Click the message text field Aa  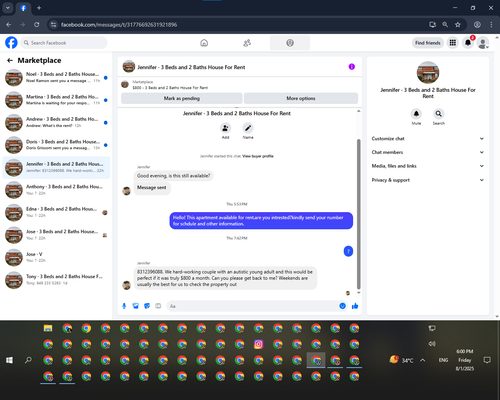click(x=252, y=306)
